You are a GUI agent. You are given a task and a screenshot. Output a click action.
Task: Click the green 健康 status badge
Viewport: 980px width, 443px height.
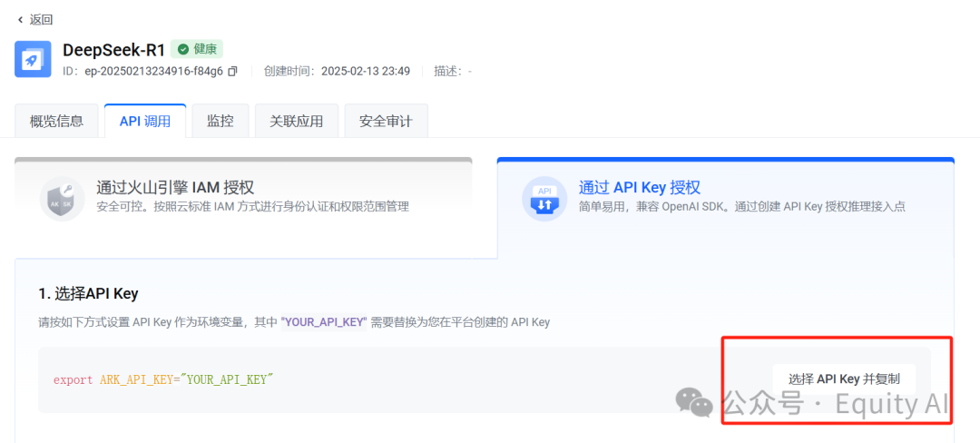(x=197, y=49)
